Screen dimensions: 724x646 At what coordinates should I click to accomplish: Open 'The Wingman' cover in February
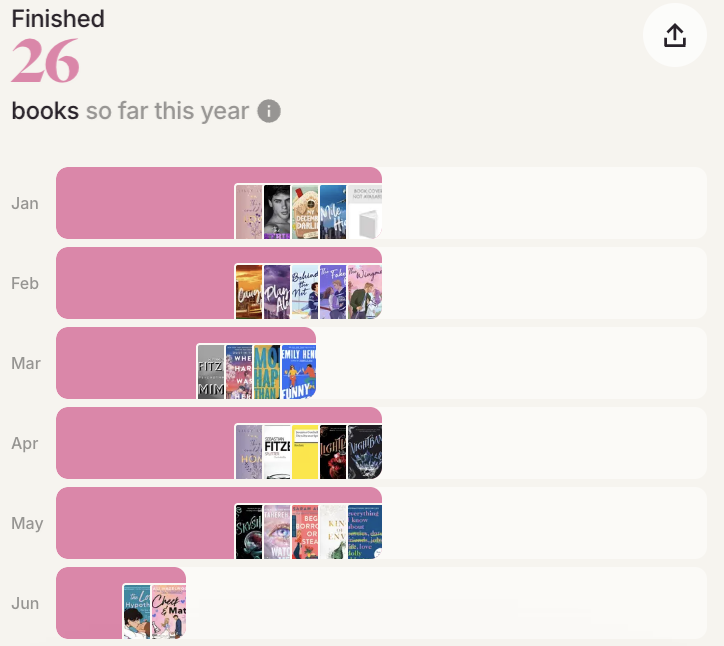(x=364, y=291)
